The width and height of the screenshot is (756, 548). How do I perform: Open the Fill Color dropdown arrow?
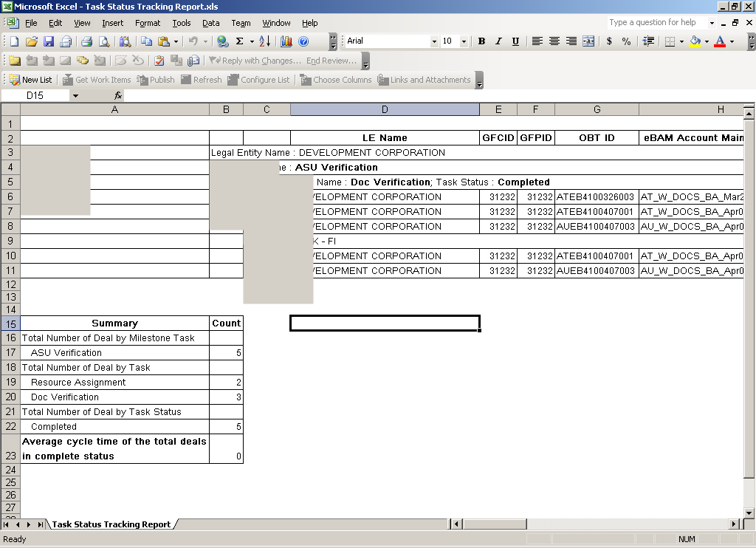click(707, 41)
